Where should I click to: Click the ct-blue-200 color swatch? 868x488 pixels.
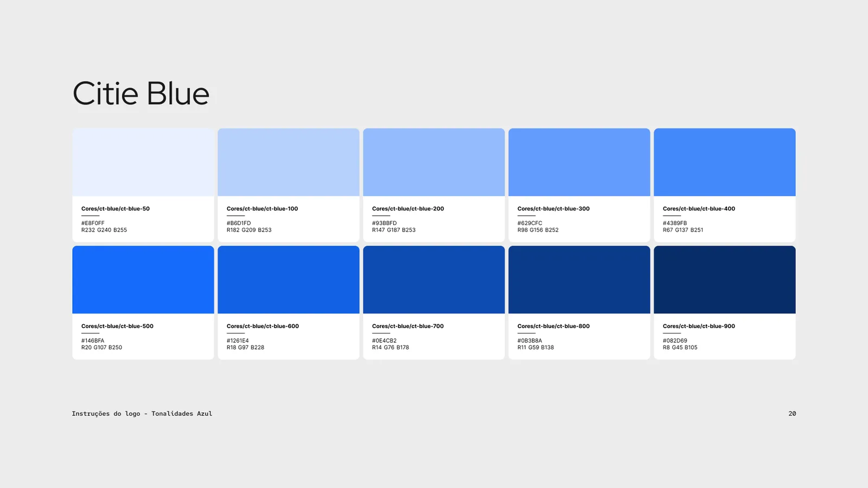pos(434,162)
